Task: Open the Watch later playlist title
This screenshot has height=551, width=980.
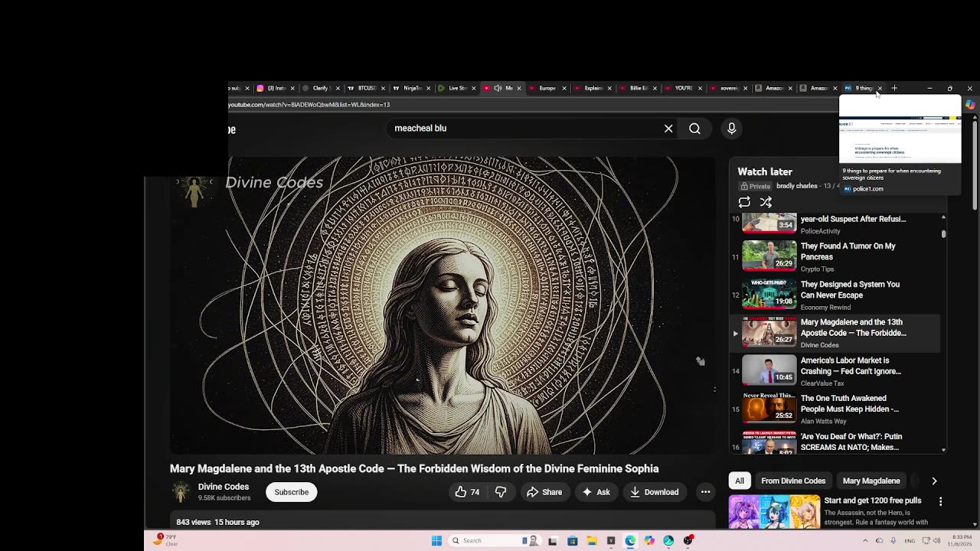Action: pos(765,171)
